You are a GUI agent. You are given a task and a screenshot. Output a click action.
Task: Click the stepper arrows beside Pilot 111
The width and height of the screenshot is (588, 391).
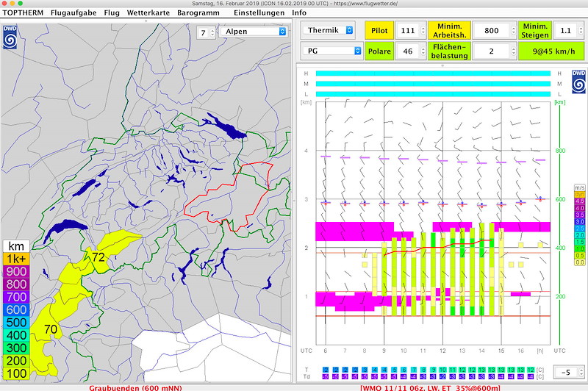point(423,30)
